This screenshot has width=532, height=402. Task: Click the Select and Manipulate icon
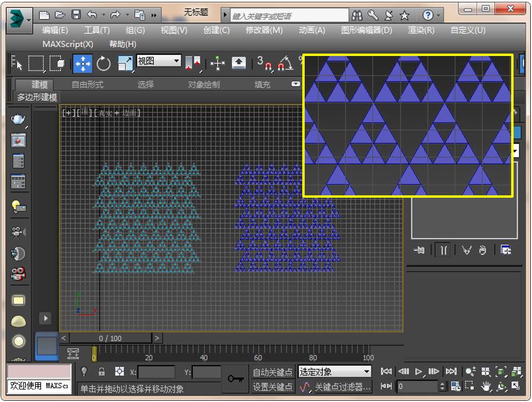pyautogui.click(x=217, y=63)
